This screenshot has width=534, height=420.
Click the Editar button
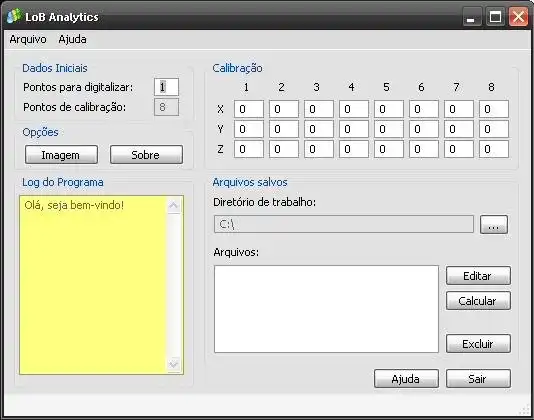[x=478, y=276]
